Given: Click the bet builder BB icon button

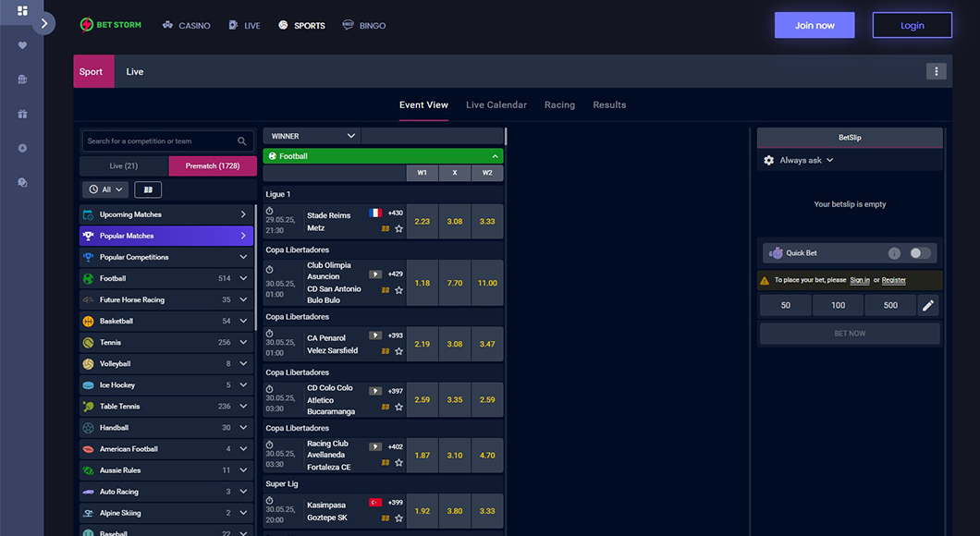Looking at the screenshot, I should pos(148,189).
